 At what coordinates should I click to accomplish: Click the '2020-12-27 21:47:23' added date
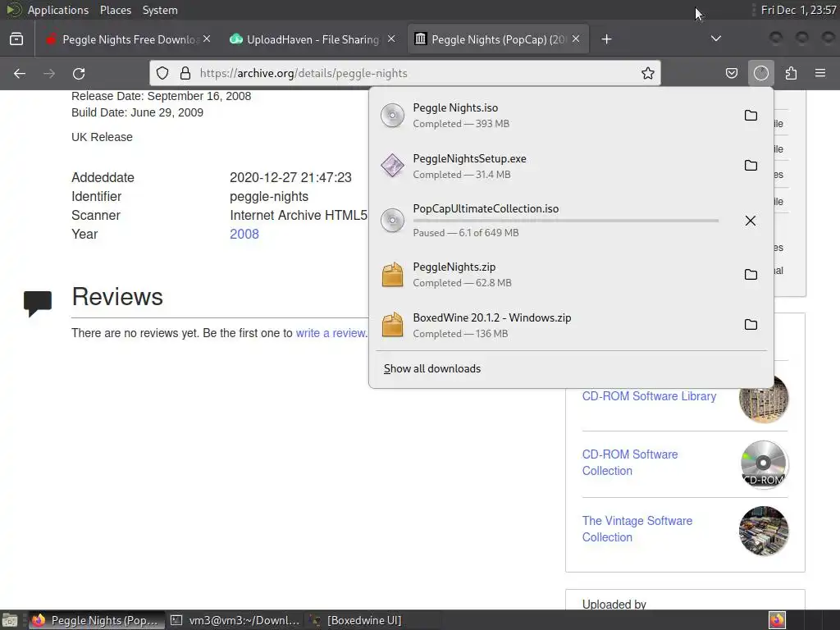point(290,178)
